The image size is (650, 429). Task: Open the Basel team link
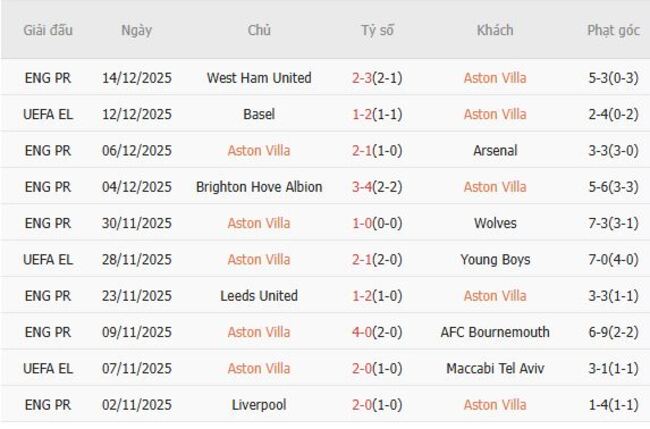[x=259, y=114]
